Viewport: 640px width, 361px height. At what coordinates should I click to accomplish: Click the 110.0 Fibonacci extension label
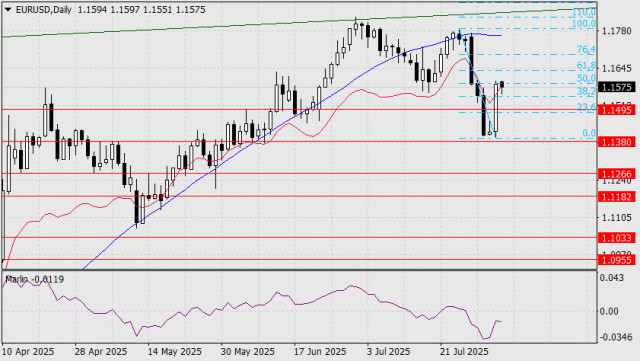(583, 12)
